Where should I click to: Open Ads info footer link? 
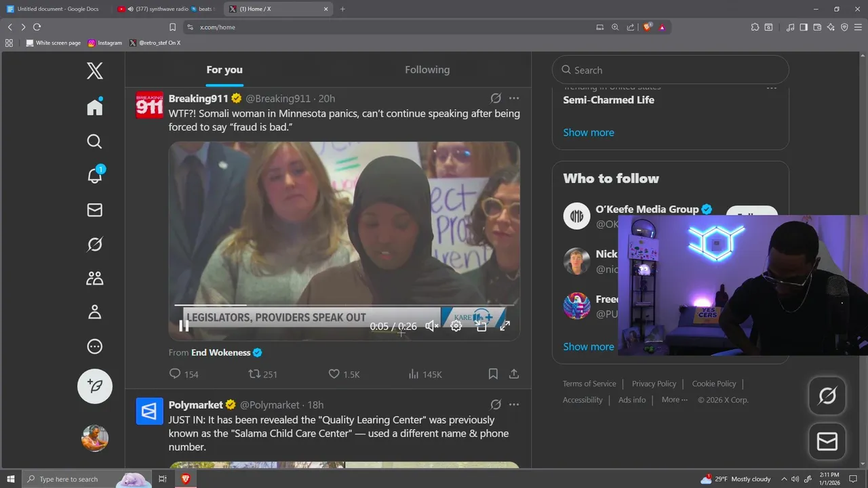point(632,400)
